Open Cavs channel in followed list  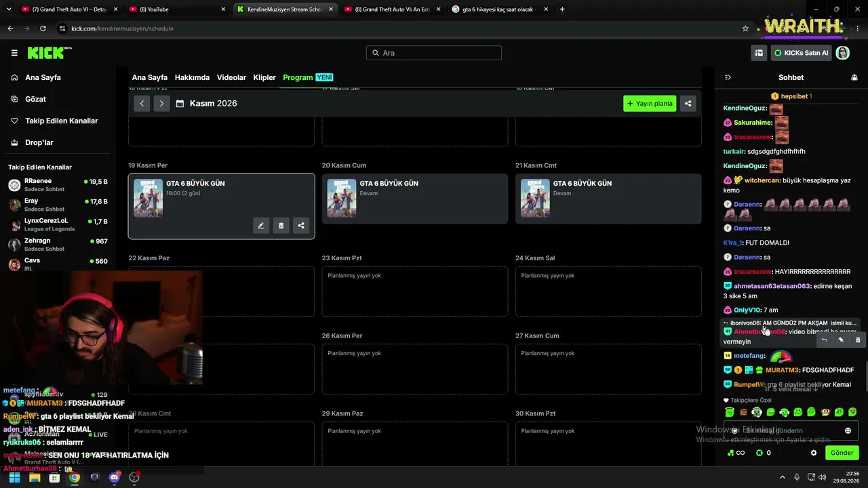pos(58,264)
